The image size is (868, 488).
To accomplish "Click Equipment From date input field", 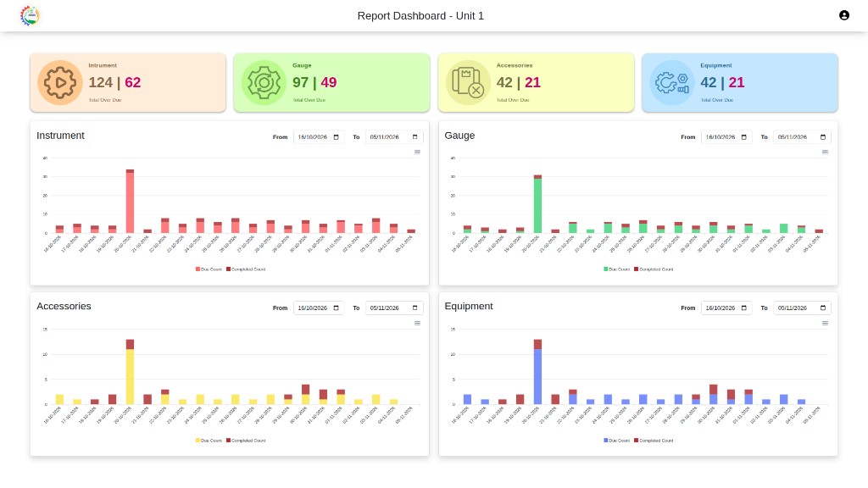I will tap(726, 308).
